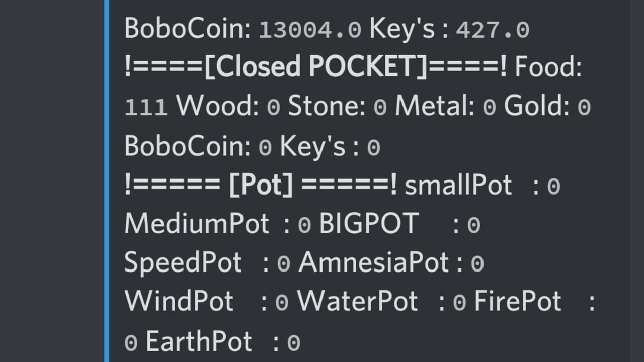Click the Metal count value
Image resolution: width=644 pixels, height=362 pixels.
pyautogui.click(x=489, y=108)
